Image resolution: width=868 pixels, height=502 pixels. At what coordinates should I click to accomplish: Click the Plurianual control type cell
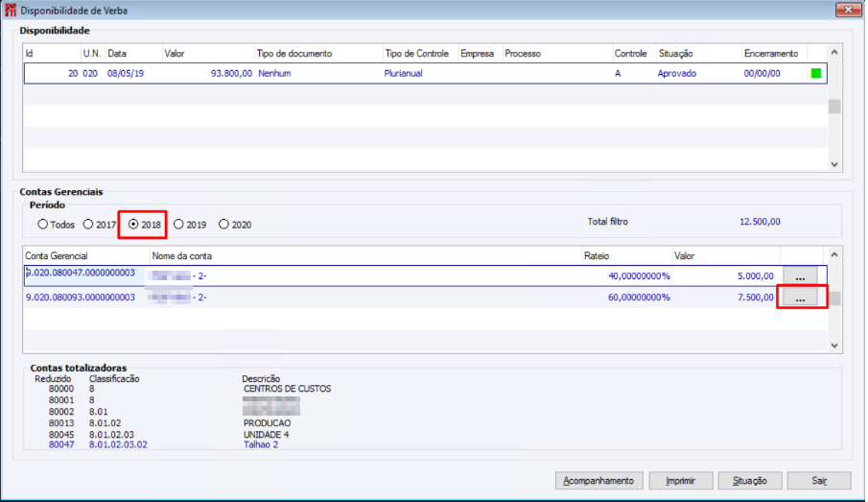click(403, 73)
